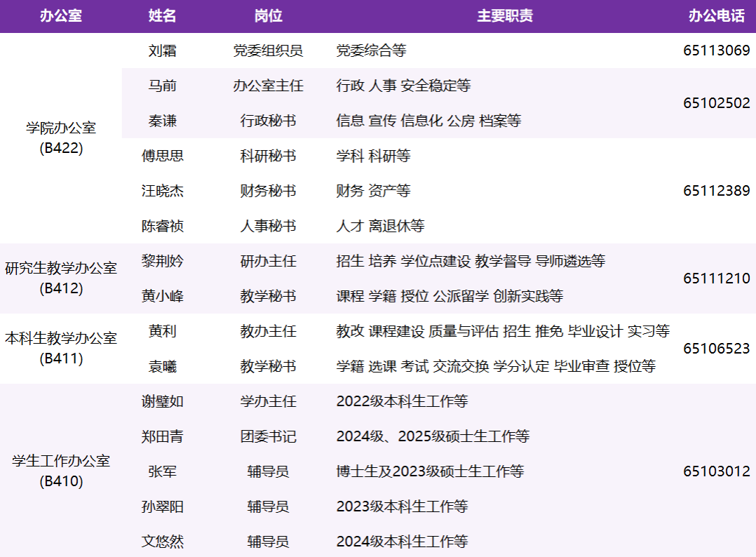Click phone number 65102502
756x557 pixels.
pos(716,103)
